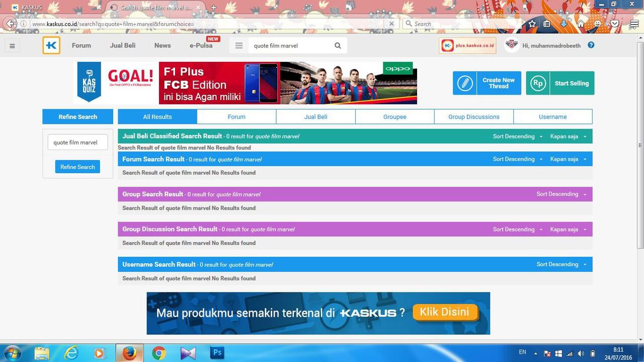Click the Refine Search text field
Screen dimensions: 644x362
pyautogui.click(x=77, y=142)
